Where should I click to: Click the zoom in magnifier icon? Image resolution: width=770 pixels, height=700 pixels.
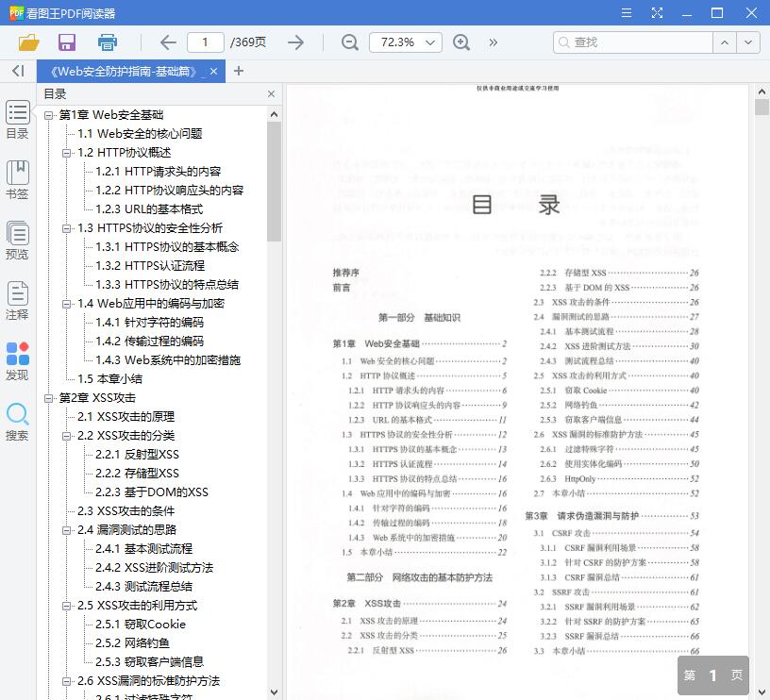pyautogui.click(x=461, y=42)
